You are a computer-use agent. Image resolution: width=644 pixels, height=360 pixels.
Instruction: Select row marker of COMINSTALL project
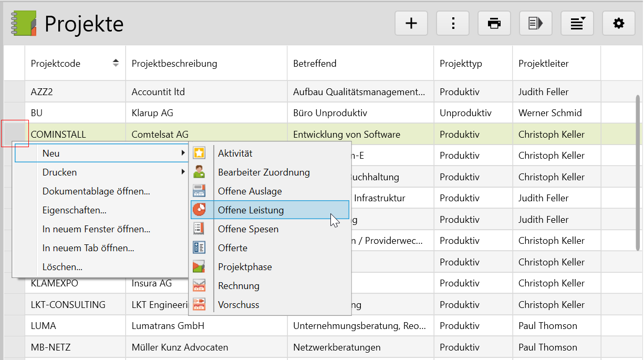point(14,133)
